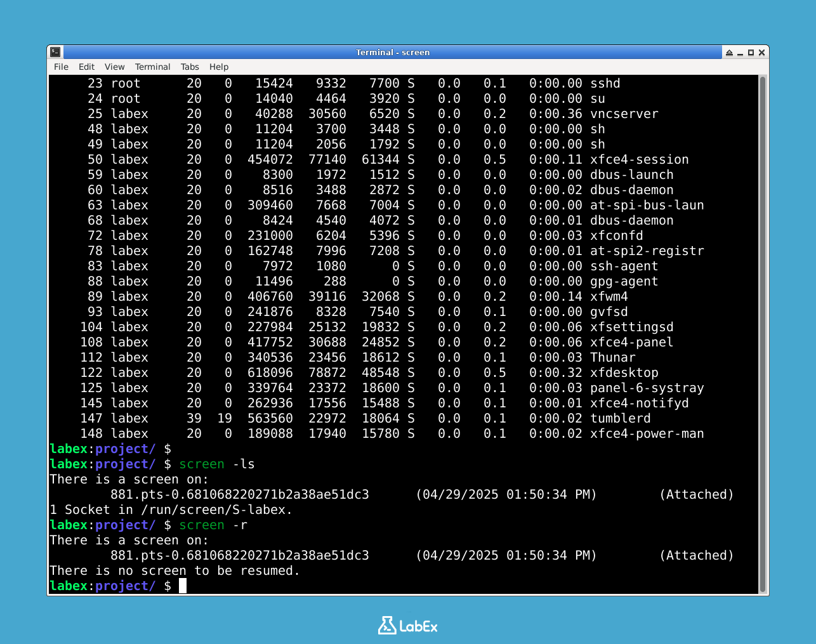The width and height of the screenshot is (816, 644).
Task: Click 'There is no screen to be resumed' message
Action: 174,570
